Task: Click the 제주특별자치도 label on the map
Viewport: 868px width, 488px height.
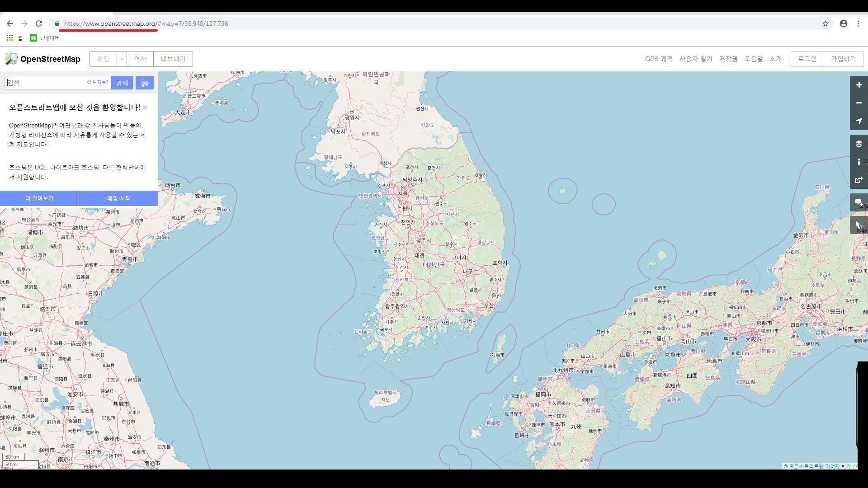Action: pos(385,396)
